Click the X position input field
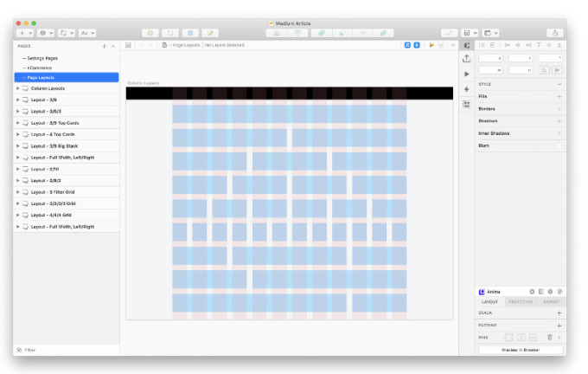 click(x=490, y=58)
